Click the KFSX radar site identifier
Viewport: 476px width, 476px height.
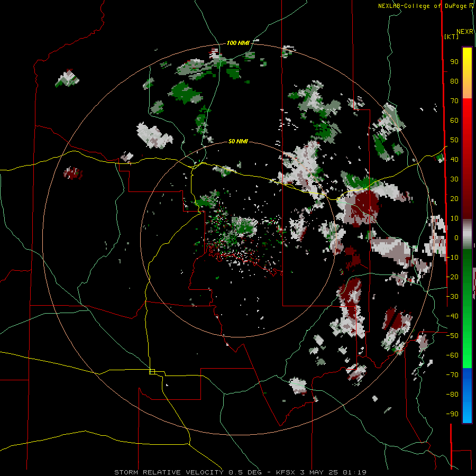(286, 472)
